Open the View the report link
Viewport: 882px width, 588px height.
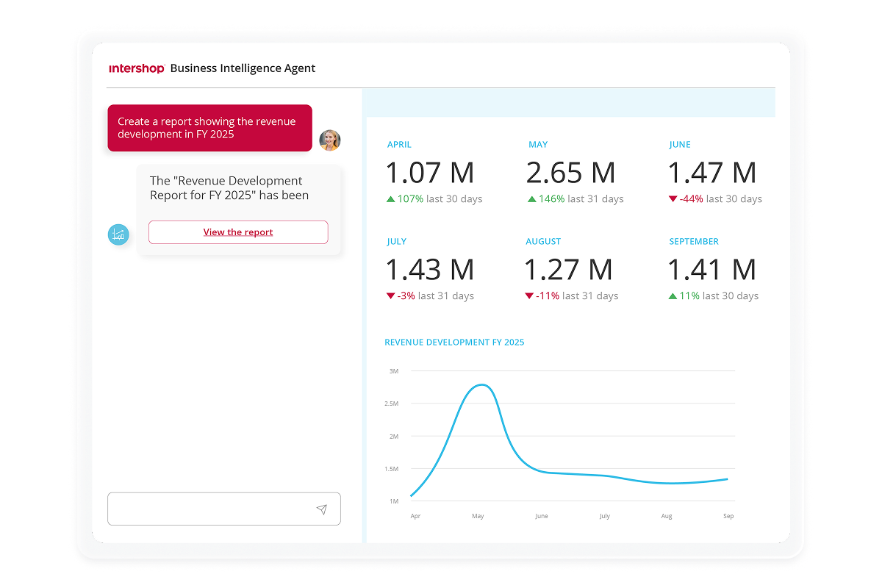(238, 232)
